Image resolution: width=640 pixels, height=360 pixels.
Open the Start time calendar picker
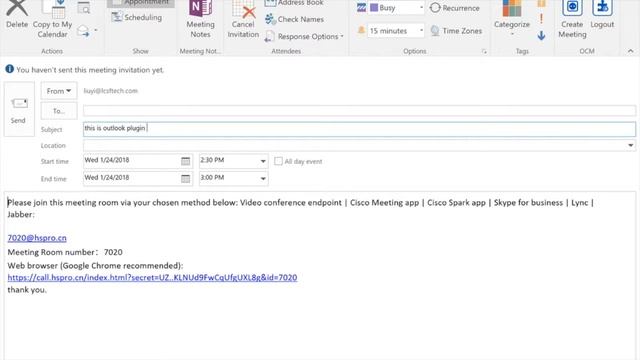[186, 161]
